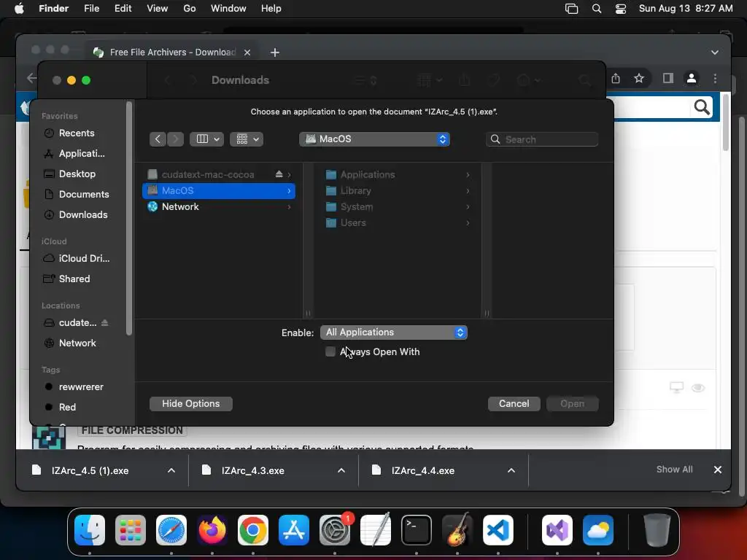The height and width of the screenshot is (560, 747).
Task: Select the MacOS volume row
Action: [x=219, y=190]
